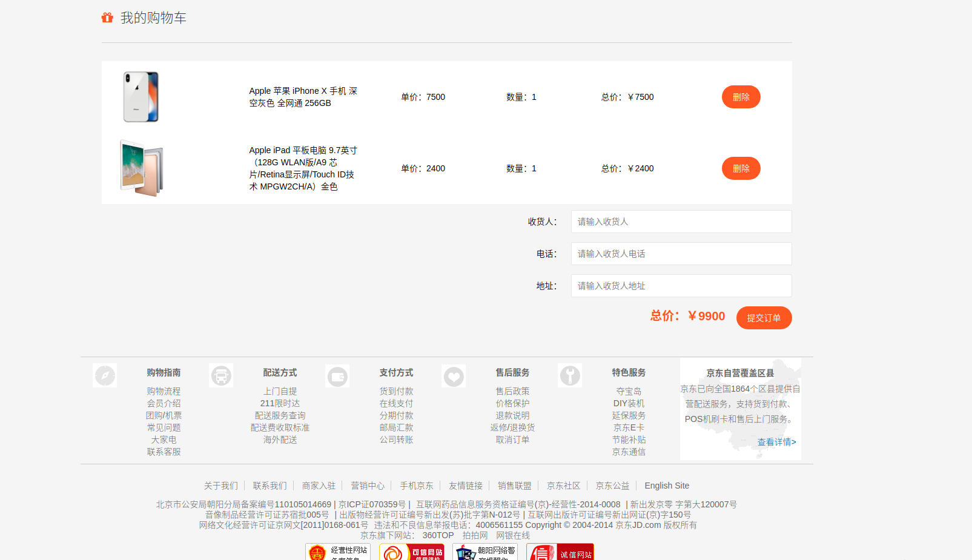Screen dimensions: 972x560
Task: Click the 可信网站 badge icon
Action: [x=412, y=552]
